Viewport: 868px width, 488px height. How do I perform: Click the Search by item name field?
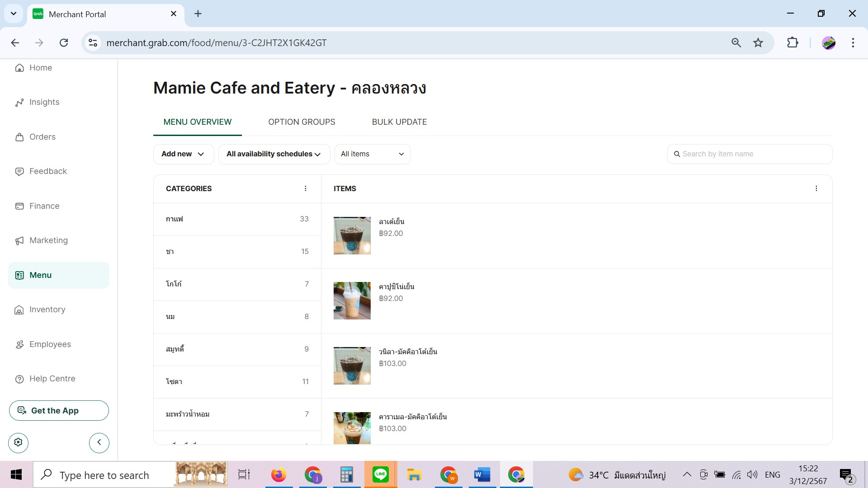pos(750,154)
